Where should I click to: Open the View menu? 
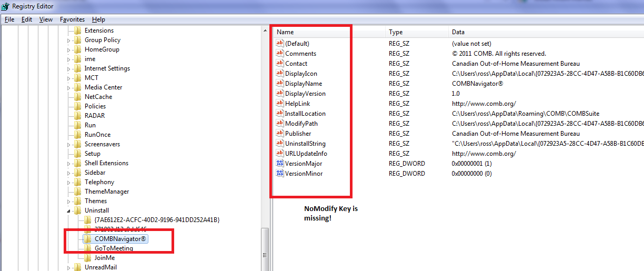click(46, 19)
